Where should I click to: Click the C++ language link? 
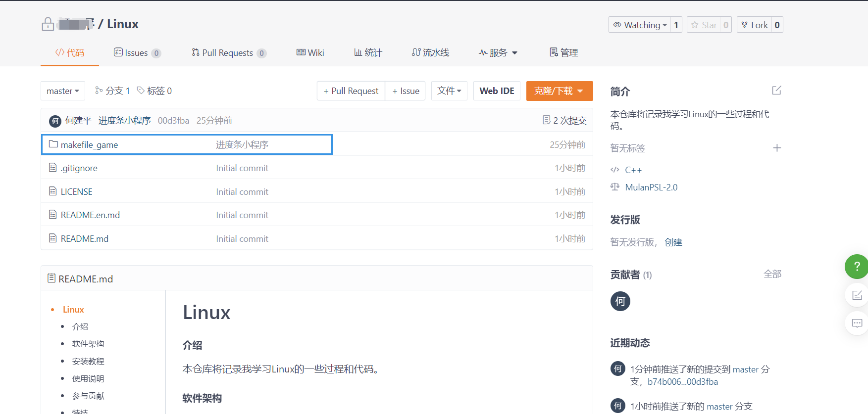click(633, 170)
